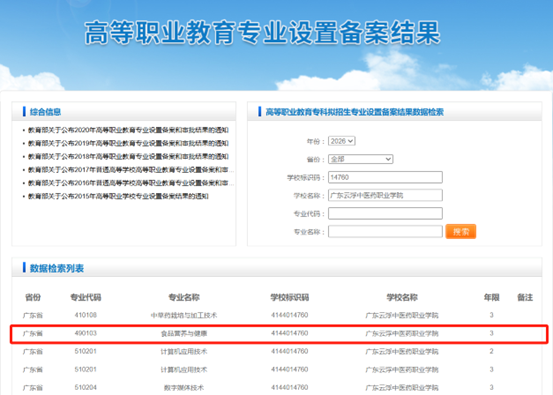Click the 数据检索列表 section heading
553x395 pixels.
point(57,268)
